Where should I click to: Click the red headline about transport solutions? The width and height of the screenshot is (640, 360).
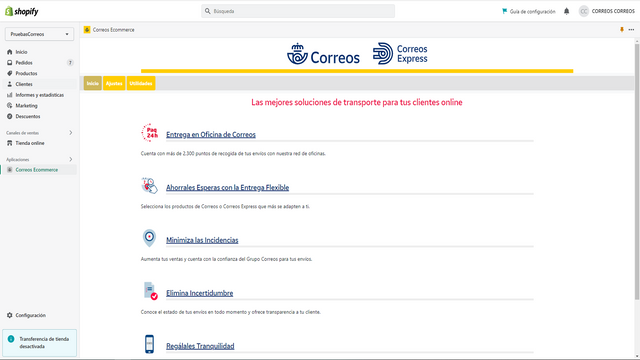[x=357, y=102]
